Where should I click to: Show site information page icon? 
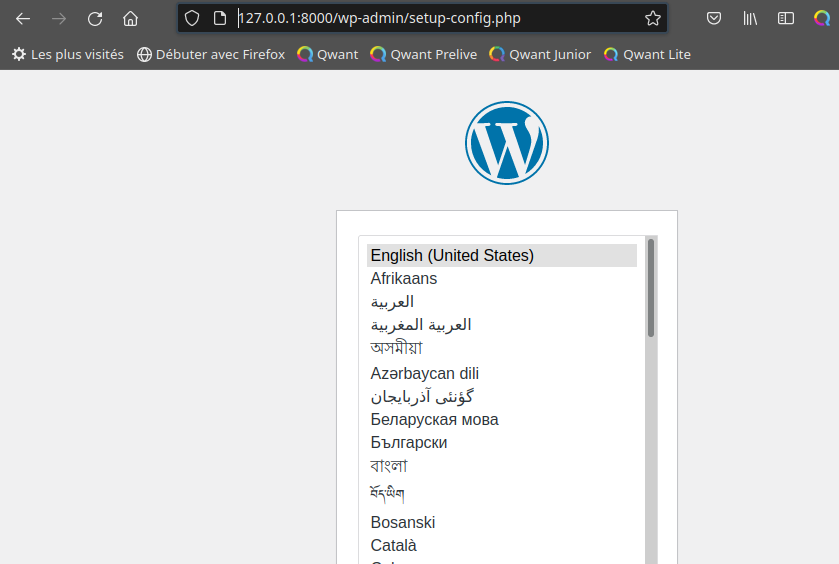(x=219, y=18)
